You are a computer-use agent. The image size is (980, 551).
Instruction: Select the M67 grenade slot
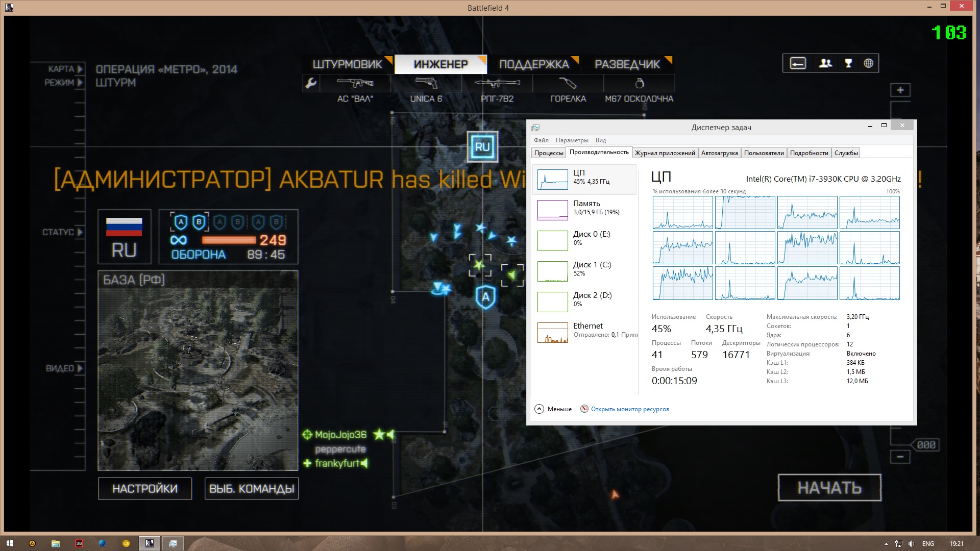click(639, 83)
